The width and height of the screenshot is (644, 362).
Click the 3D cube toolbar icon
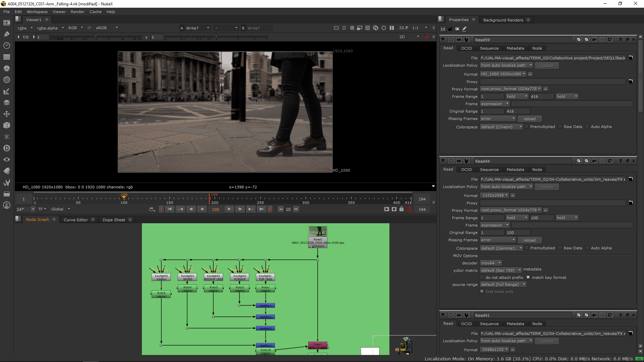coord(6,125)
